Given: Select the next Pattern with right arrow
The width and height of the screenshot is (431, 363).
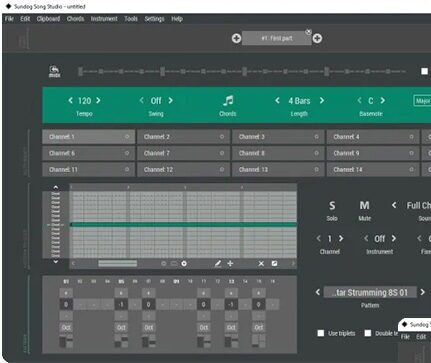Looking at the screenshot, I should point(422,292).
